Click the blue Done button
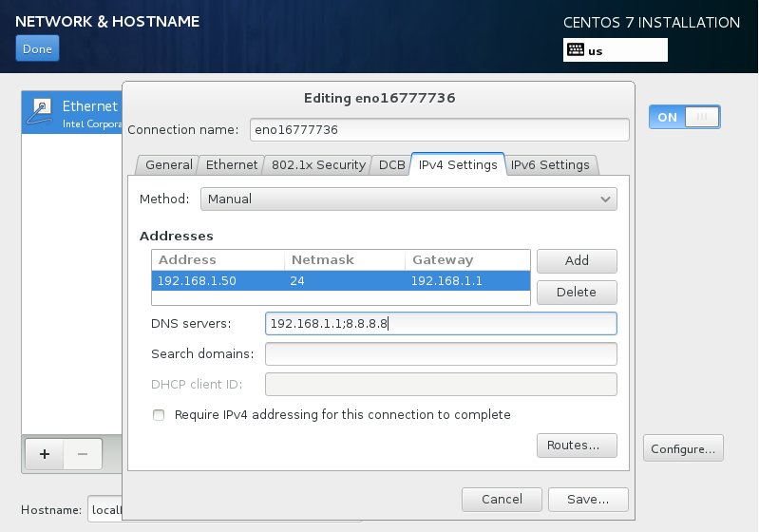 [x=37, y=49]
